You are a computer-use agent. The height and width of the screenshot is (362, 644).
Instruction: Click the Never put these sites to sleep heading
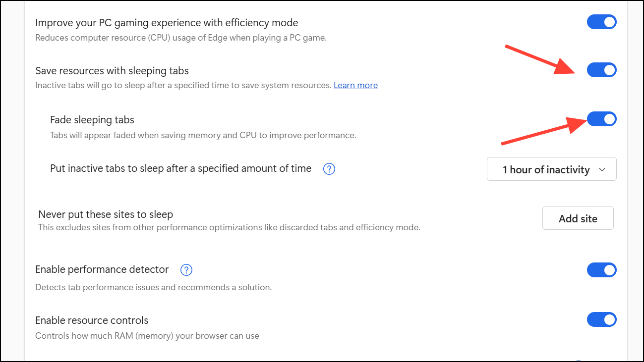[106, 214]
